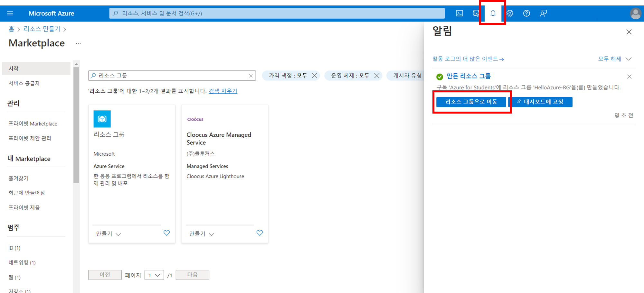Viewport: 644px width, 293px height.
Task: Click the sidebar vertical scrollbar
Action: pos(76,125)
